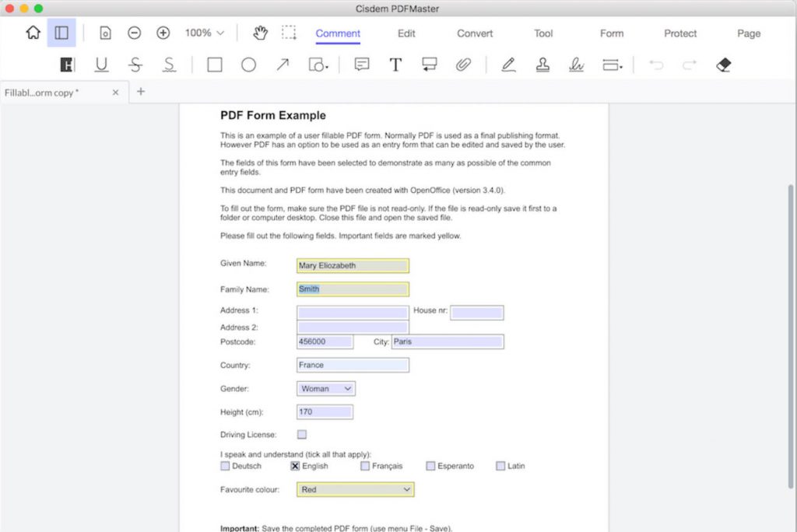Viewport: 797px width, 532px height.
Task: Open the 100% zoom level dropdown
Action: tap(204, 33)
